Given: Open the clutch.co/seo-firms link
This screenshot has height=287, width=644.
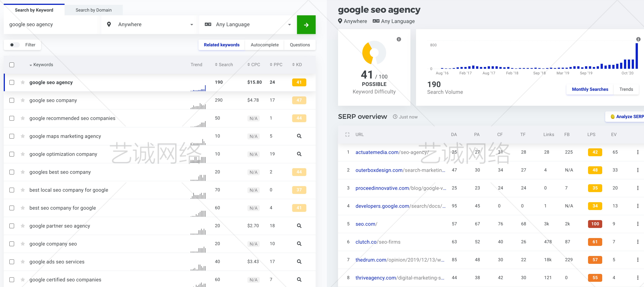Looking at the screenshot, I should tap(378, 242).
